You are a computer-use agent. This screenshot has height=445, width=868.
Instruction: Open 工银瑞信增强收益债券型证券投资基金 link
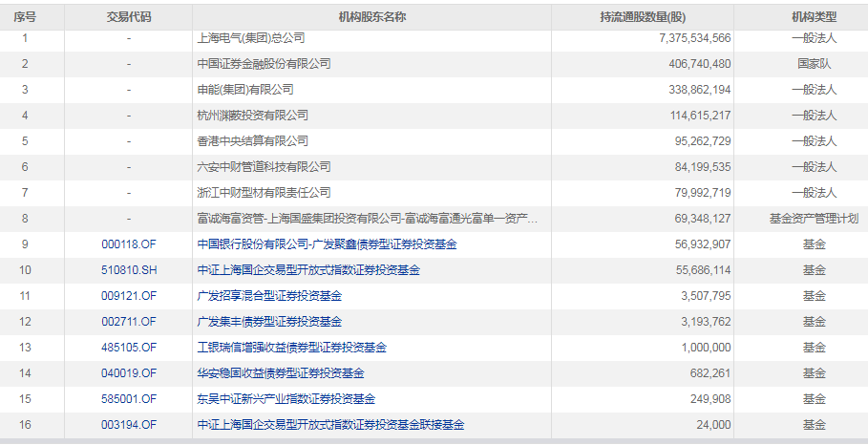(292, 348)
